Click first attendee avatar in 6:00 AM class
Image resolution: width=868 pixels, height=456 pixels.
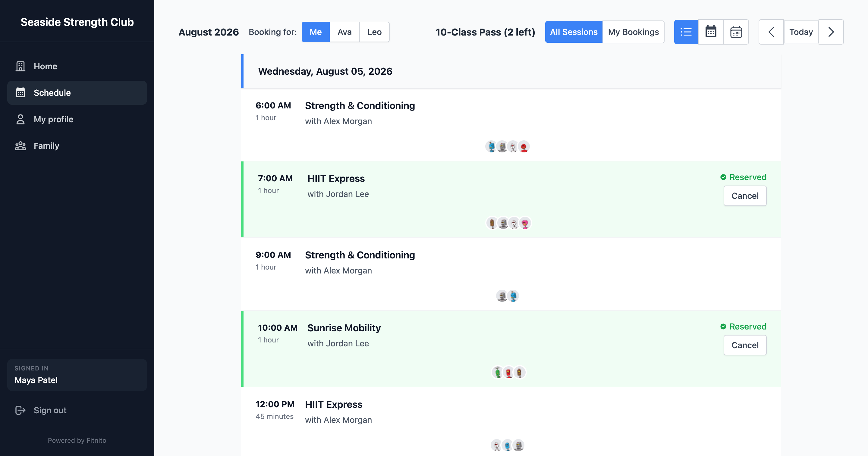pyautogui.click(x=491, y=146)
